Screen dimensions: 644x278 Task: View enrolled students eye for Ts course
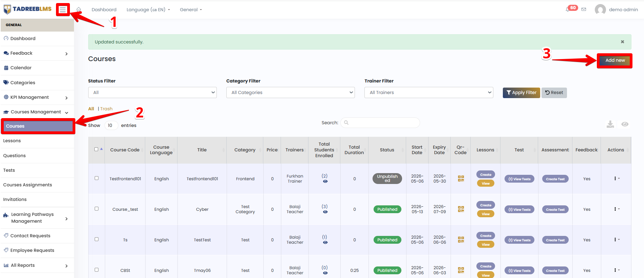[x=325, y=243]
